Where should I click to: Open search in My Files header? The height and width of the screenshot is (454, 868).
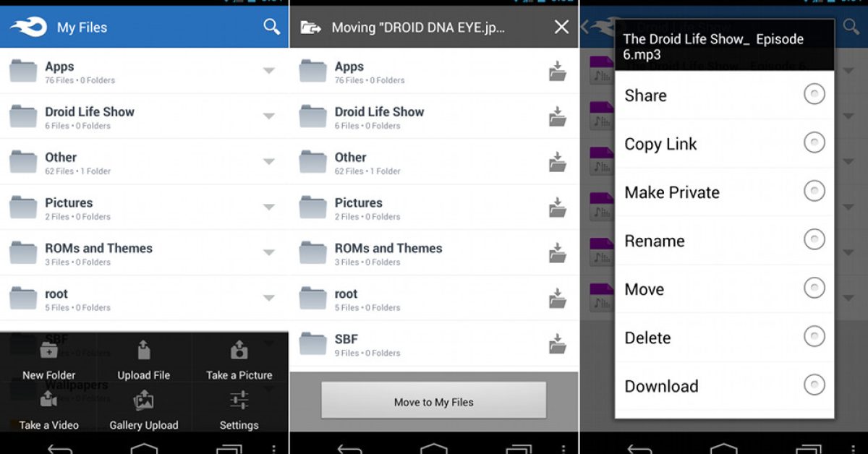click(x=271, y=27)
